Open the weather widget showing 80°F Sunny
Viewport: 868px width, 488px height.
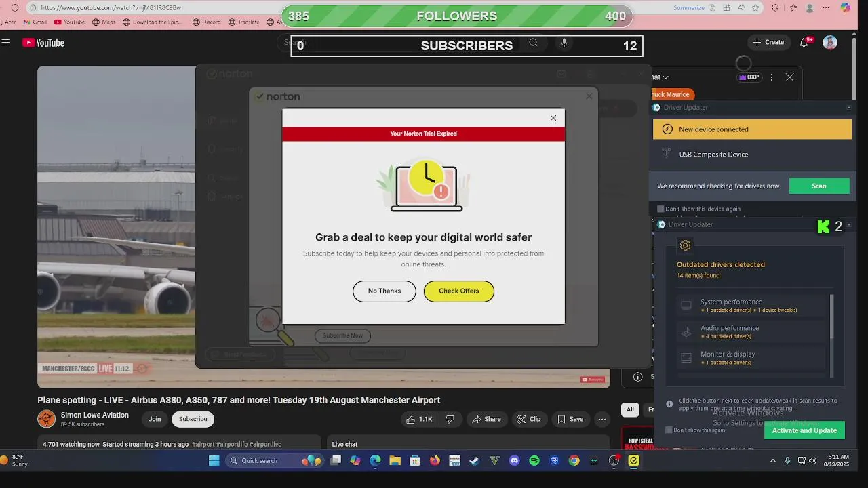point(15,461)
